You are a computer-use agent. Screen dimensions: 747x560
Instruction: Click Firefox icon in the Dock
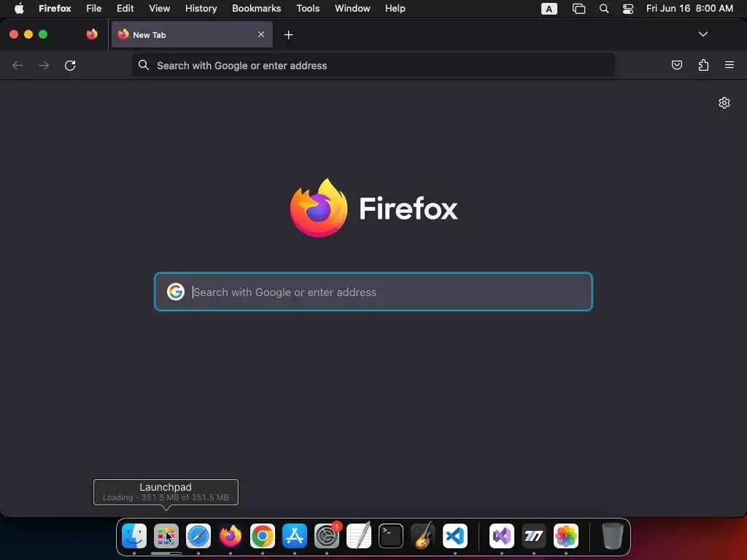[230, 536]
